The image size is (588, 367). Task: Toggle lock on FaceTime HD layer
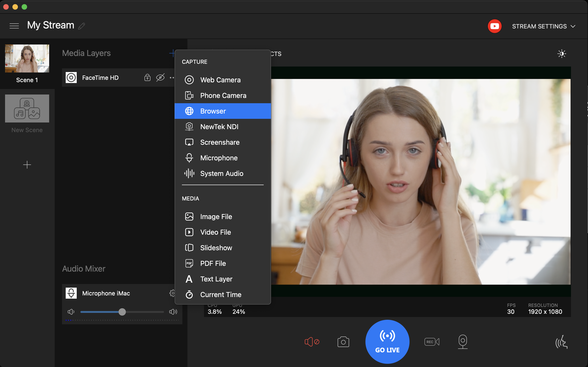(x=147, y=78)
